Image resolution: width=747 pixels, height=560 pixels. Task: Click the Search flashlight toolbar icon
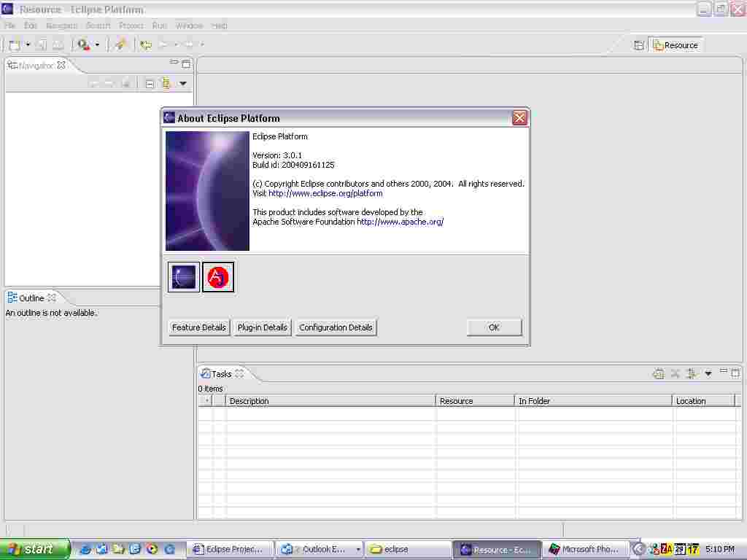[x=120, y=44]
